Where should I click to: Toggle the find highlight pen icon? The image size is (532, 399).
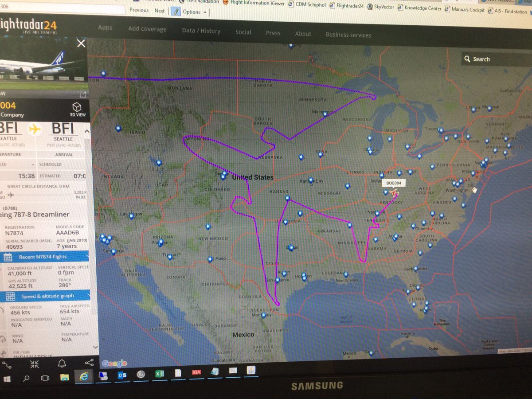point(176,11)
